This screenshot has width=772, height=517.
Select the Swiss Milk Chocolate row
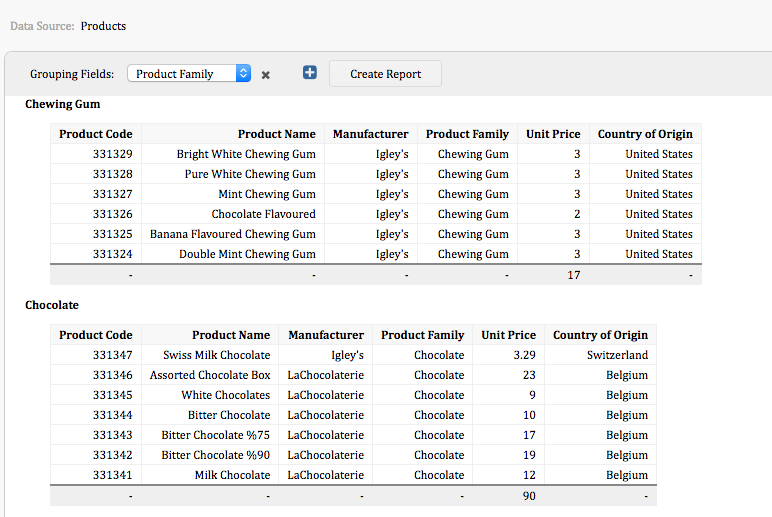click(x=353, y=355)
